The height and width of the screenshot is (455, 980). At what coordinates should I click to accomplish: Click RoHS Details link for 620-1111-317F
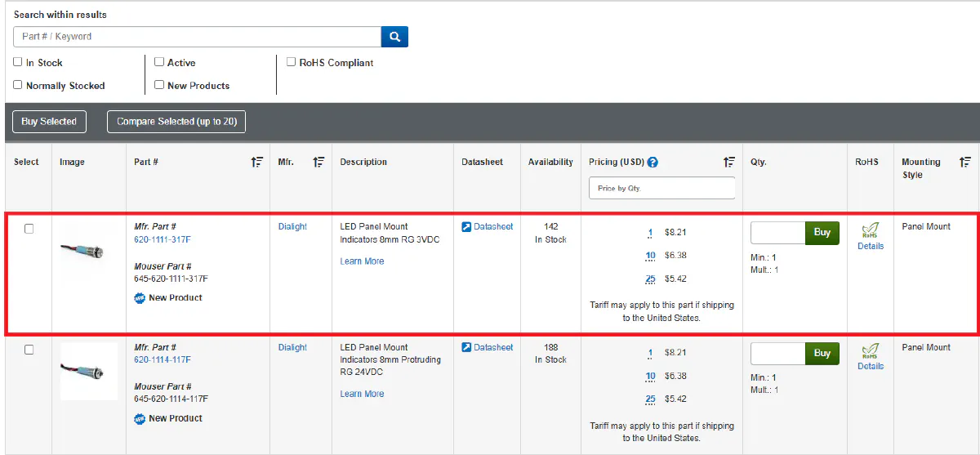coord(871,246)
